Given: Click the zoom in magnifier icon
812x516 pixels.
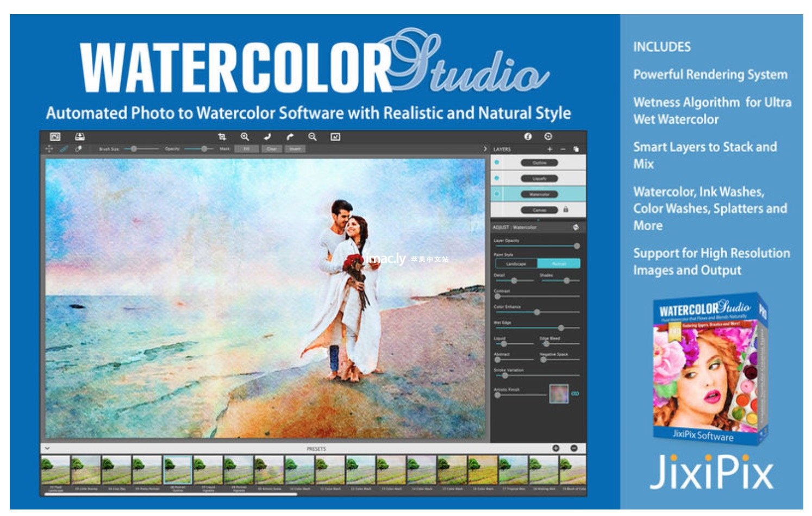Looking at the screenshot, I should click(x=245, y=137).
